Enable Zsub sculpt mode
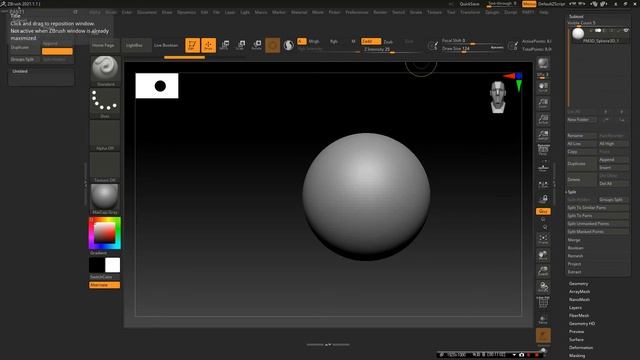 pos(388,42)
